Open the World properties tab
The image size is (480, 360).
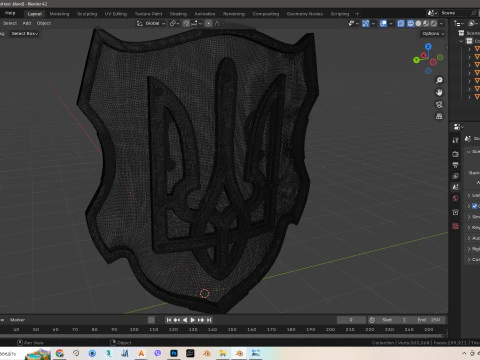pyautogui.click(x=455, y=198)
